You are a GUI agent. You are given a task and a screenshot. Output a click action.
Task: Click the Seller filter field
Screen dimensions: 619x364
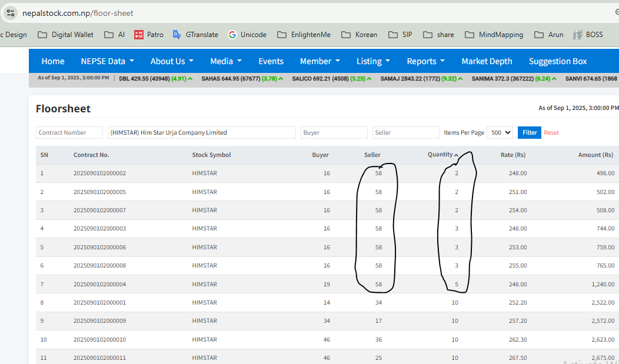[405, 132]
